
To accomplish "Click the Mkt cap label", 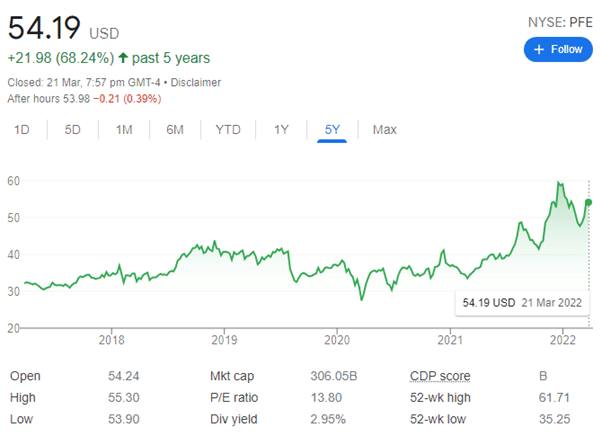I will tap(232, 376).
